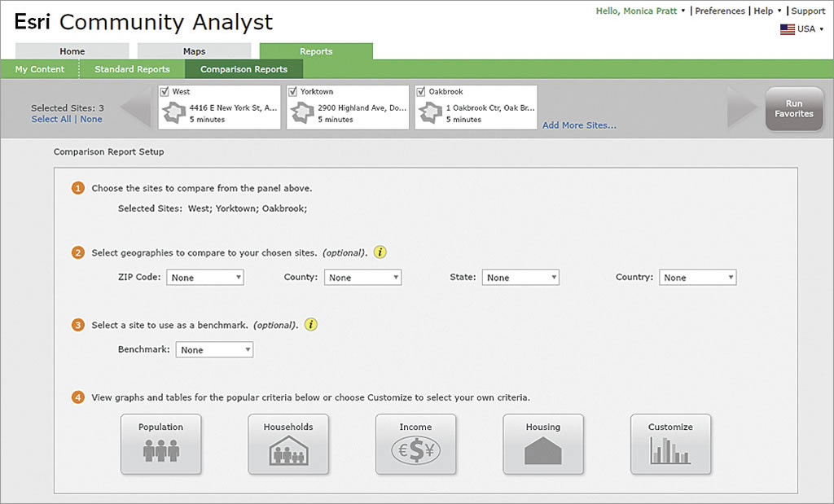Open the Households criteria icon
The height and width of the screenshot is (504, 834).
[x=288, y=444]
